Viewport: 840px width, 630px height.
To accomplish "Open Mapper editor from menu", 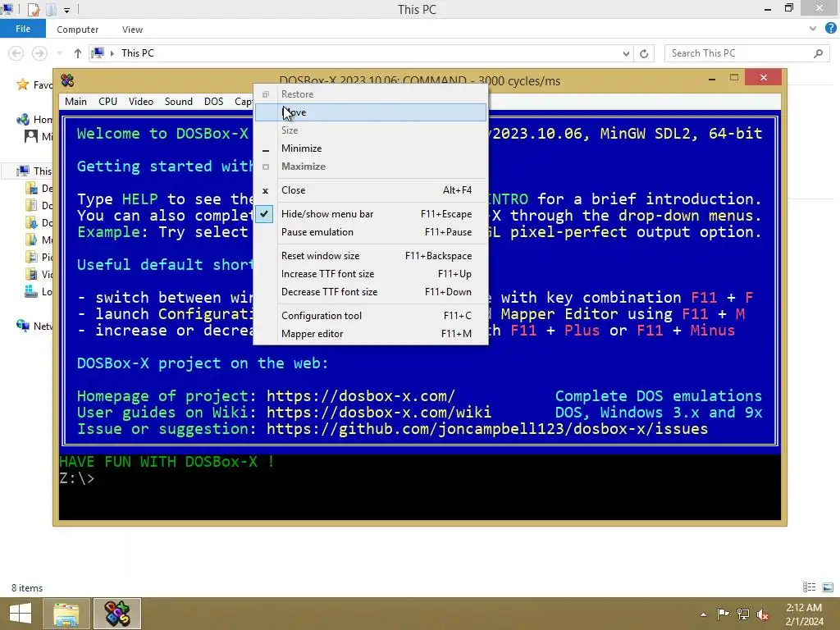I will point(371,334).
